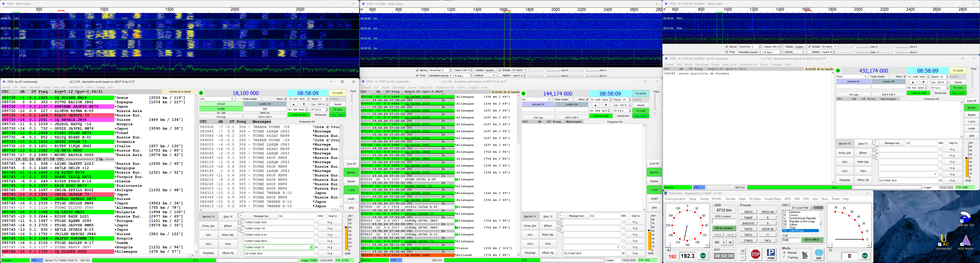The height and width of the screenshot is (263, 980).
Task: Open the QRZ globe lookup icon
Action: (x=819, y=254)
